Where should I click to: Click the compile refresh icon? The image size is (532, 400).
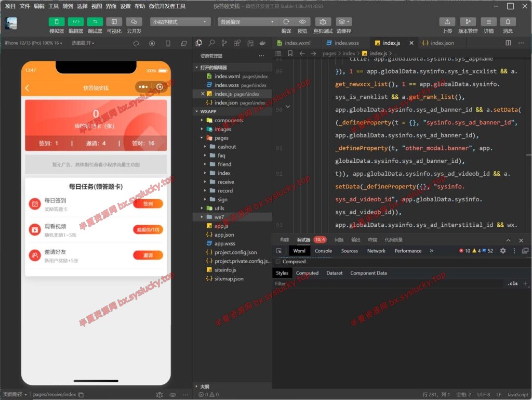click(x=286, y=22)
